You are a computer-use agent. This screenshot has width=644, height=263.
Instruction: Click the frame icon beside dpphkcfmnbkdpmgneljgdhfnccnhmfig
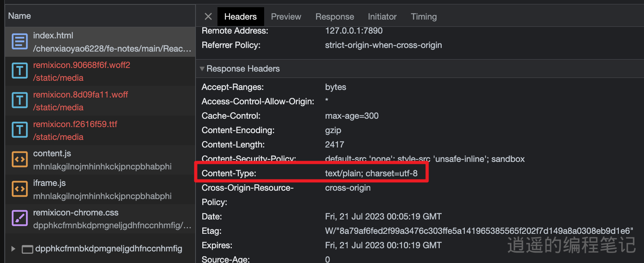tap(28, 249)
